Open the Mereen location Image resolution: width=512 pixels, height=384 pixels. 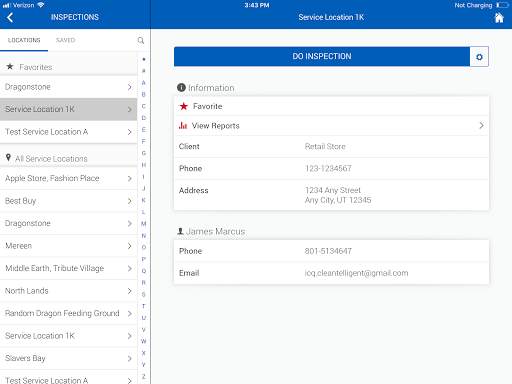point(68,246)
